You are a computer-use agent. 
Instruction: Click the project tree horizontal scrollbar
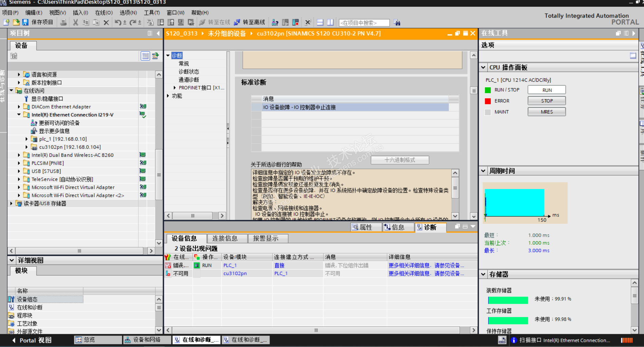point(79,251)
